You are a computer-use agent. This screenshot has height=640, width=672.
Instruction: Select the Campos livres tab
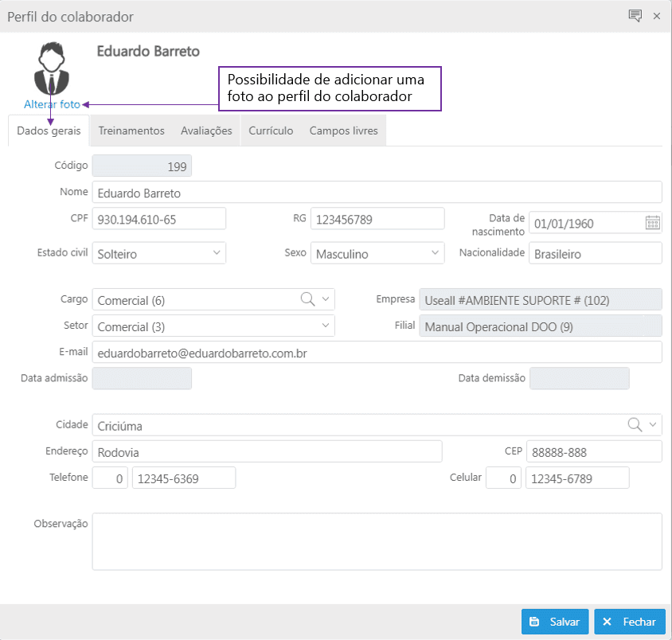coord(343,131)
